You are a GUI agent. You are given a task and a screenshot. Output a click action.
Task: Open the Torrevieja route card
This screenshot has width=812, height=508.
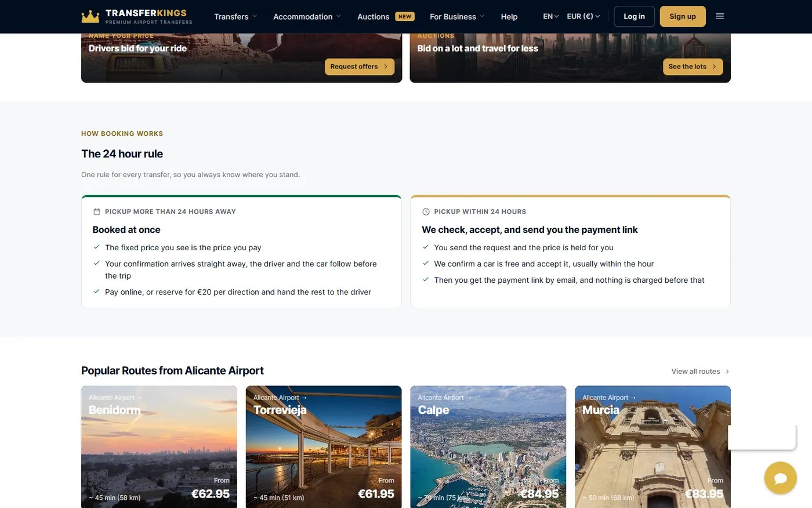point(324,447)
